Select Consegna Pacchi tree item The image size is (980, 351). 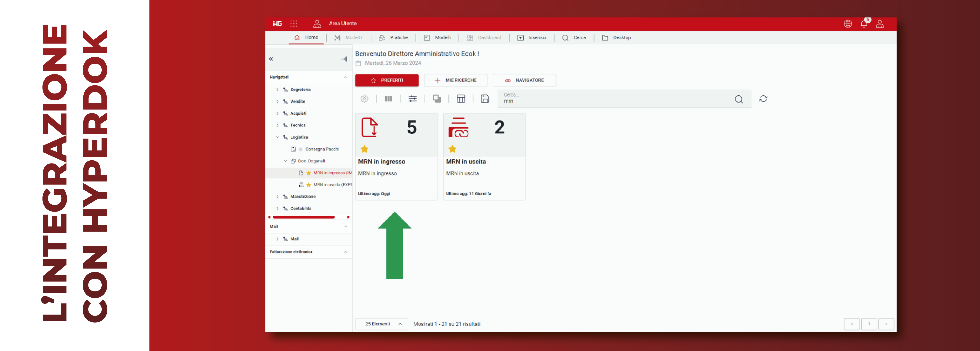tap(322, 149)
